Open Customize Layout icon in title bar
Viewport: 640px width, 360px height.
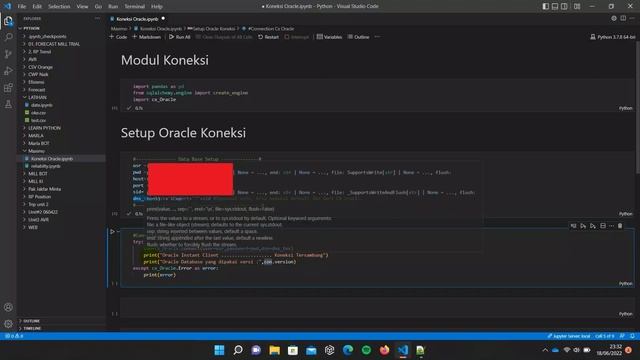(577, 6)
